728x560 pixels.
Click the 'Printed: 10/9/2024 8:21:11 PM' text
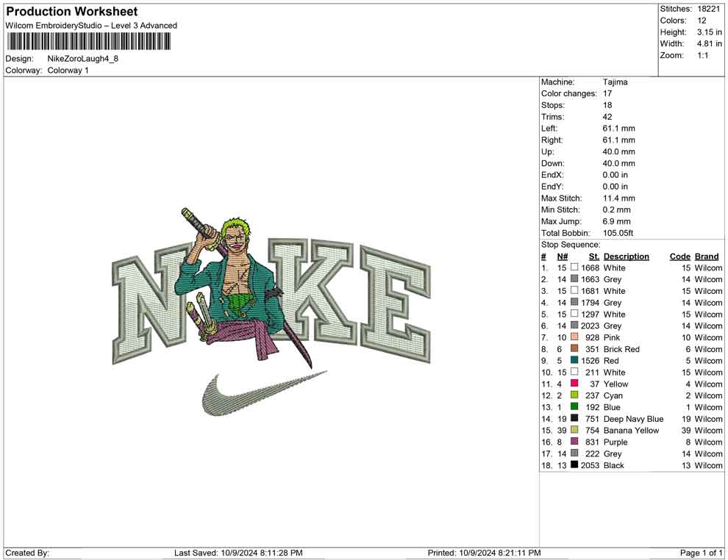(485, 553)
